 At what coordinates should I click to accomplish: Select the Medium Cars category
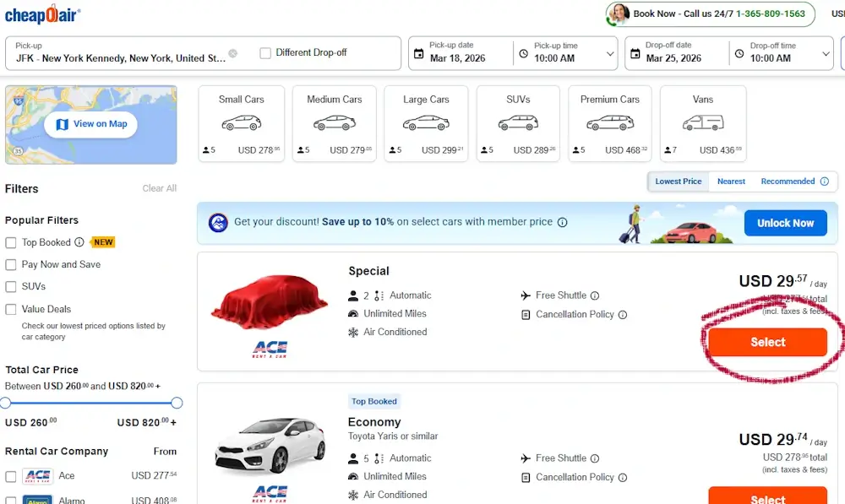click(x=334, y=123)
